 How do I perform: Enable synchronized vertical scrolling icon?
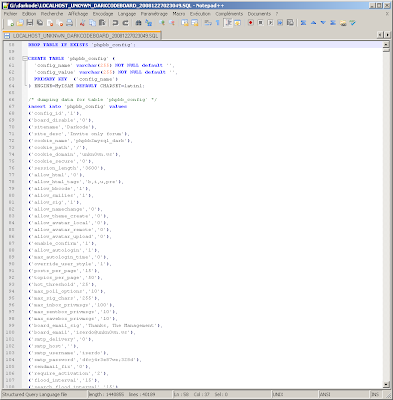point(185,23)
